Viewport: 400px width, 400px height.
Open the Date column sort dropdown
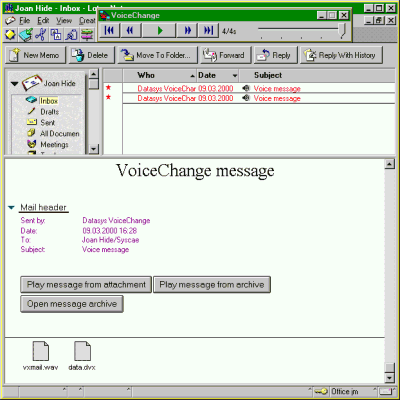pos(235,76)
